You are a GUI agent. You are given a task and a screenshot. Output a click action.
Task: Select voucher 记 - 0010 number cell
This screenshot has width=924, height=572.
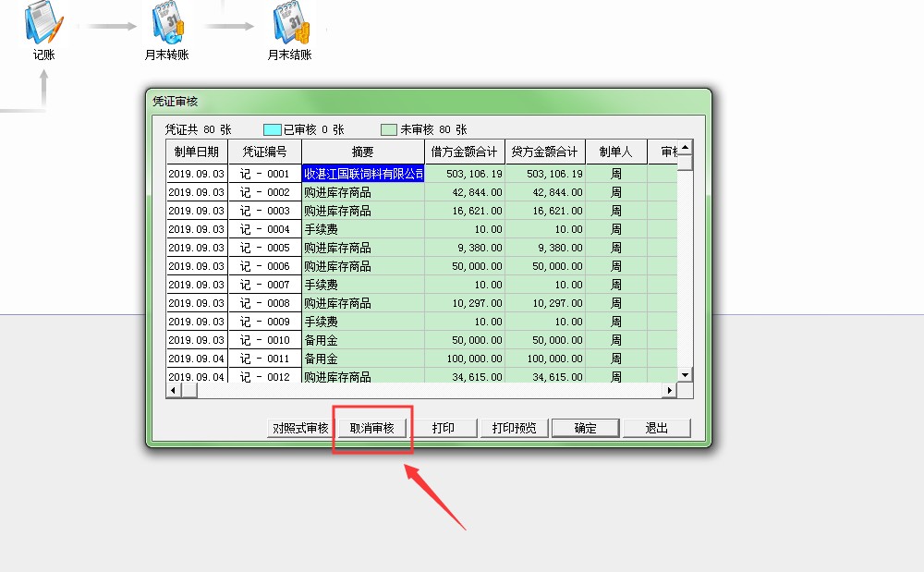click(265, 340)
